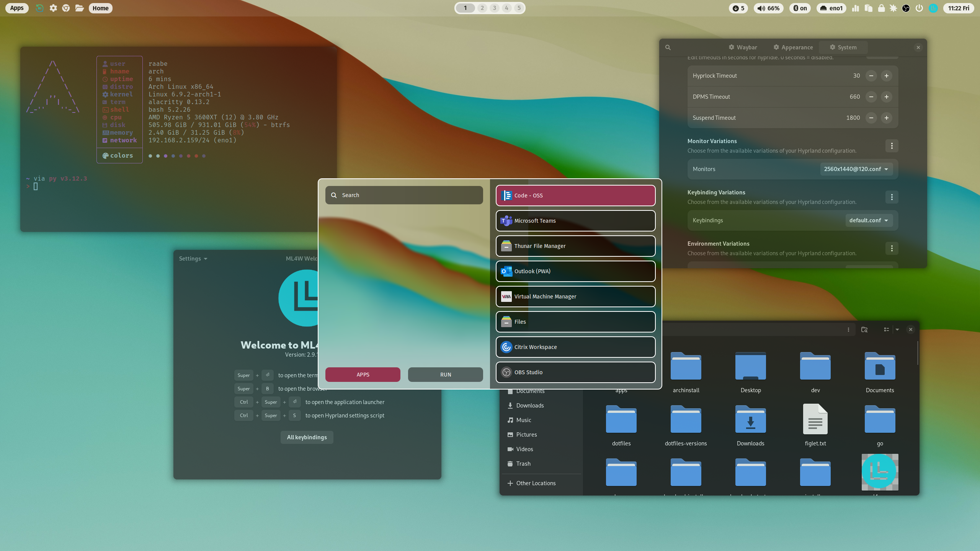Viewport: 980px width, 551px height.
Task: Click the search icon in the ML4W Settings window
Action: click(x=668, y=47)
